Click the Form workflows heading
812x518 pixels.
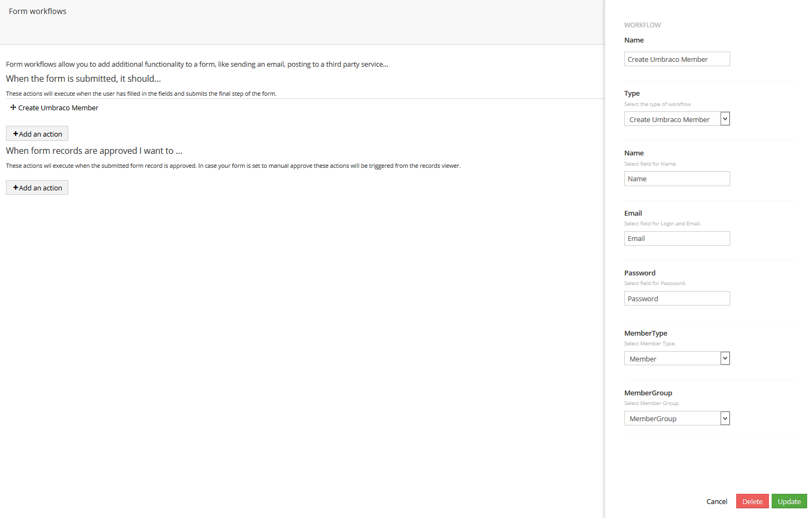pos(38,11)
